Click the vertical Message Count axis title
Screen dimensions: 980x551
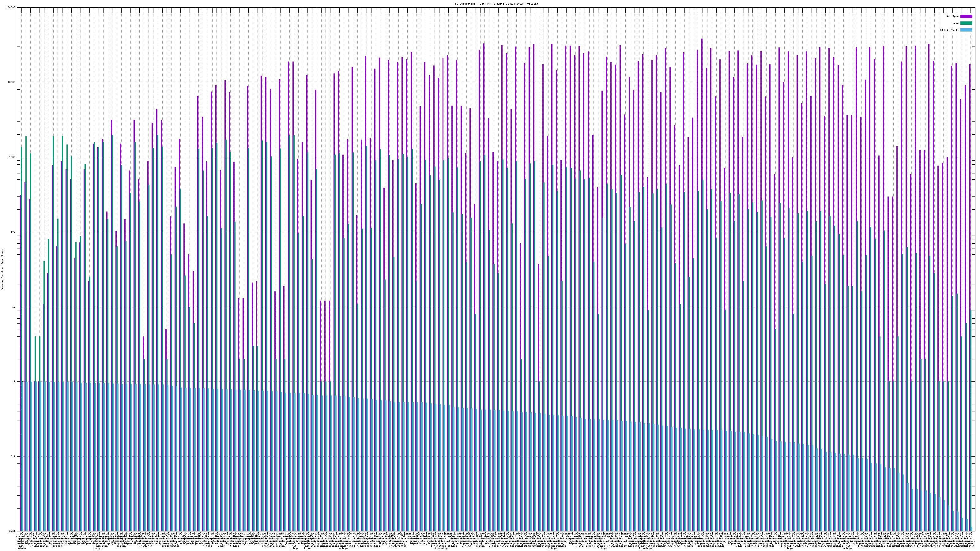[x=2, y=270]
